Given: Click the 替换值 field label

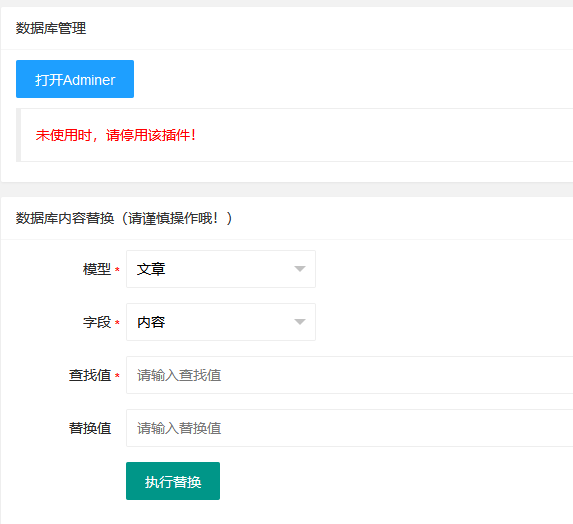Looking at the screenshot, I should pos(90,428).
